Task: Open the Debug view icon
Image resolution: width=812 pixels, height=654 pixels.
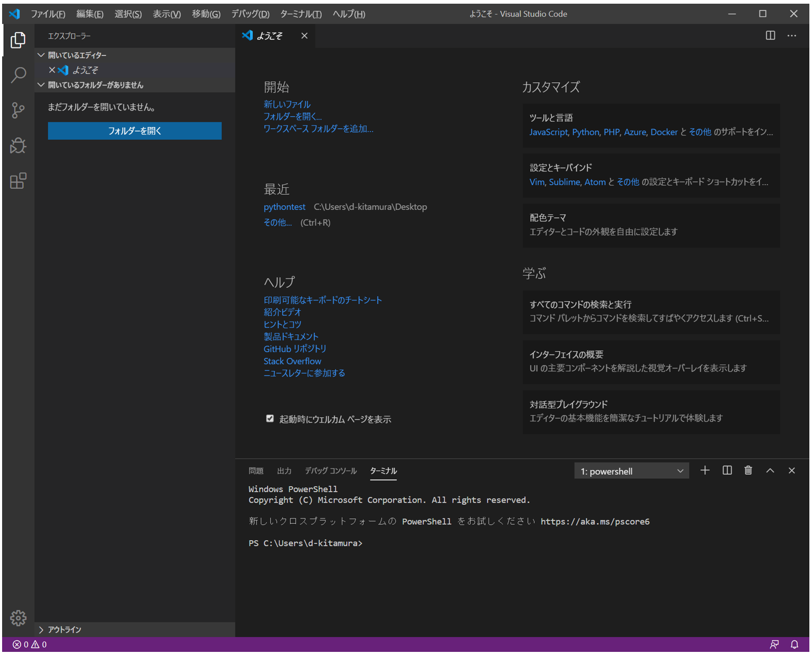Action: [x=18, y=146]
